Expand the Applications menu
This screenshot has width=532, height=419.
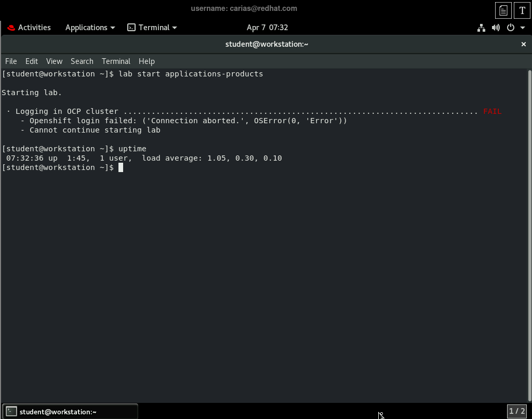pyautogui.click(x=90, y=28)
